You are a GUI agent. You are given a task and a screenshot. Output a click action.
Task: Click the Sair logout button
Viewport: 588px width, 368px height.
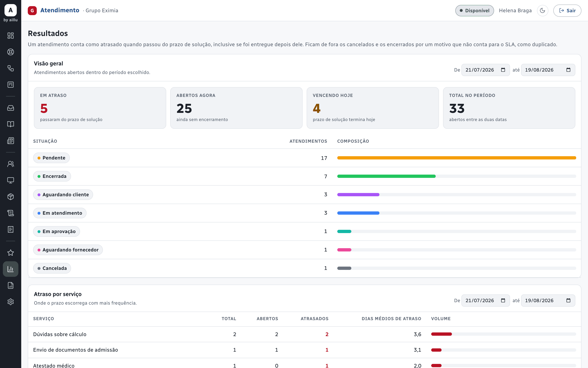point(567,10)
